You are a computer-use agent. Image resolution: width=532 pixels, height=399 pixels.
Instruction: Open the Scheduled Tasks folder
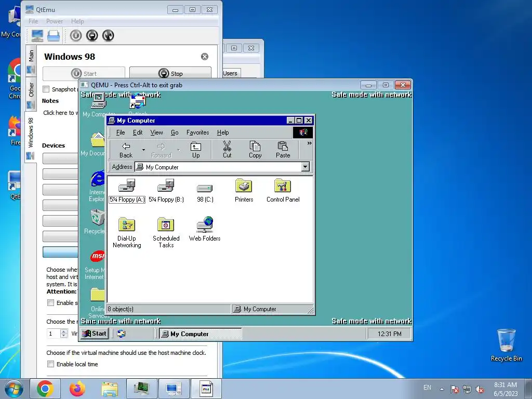(166, 233)
